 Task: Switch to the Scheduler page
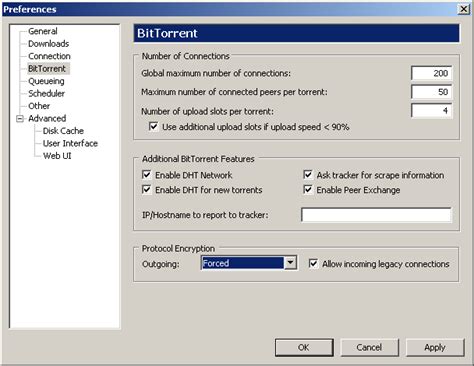(46, 93)
